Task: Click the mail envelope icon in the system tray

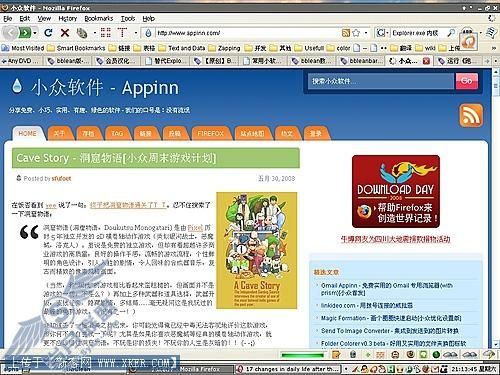Action: (435, 369)
